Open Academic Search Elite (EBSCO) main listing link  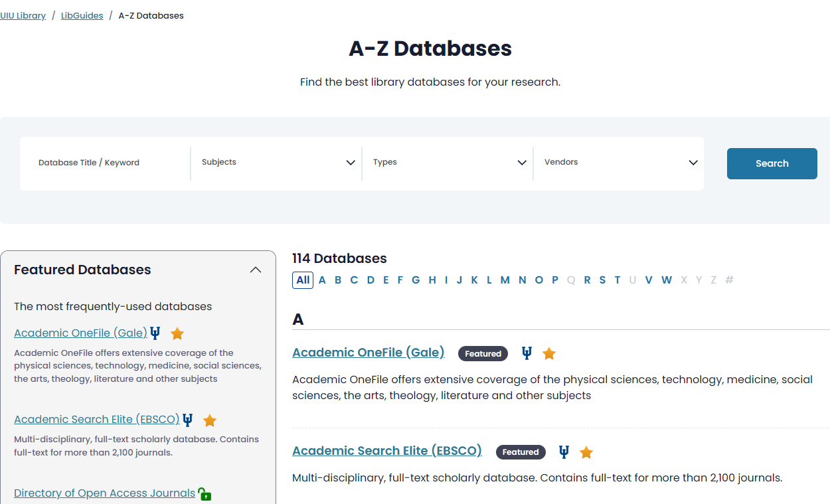(387, 451)
